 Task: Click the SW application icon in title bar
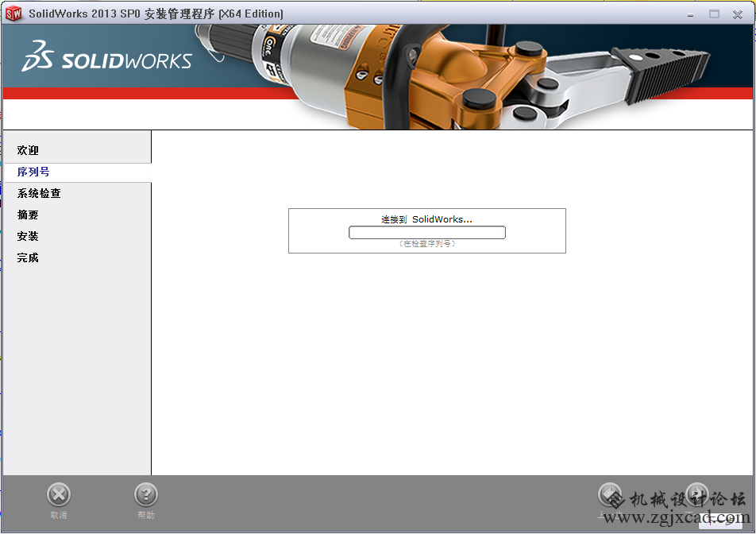pyautogui.click(x=13, y=14)
